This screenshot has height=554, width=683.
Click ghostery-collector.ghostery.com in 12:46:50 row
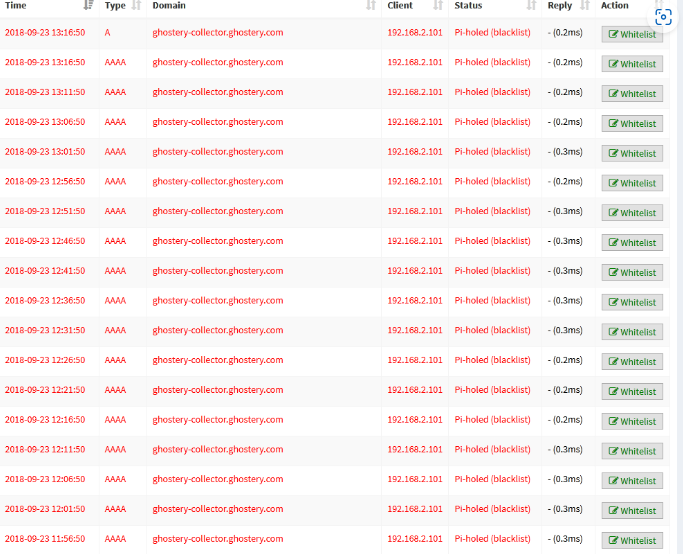218,241
